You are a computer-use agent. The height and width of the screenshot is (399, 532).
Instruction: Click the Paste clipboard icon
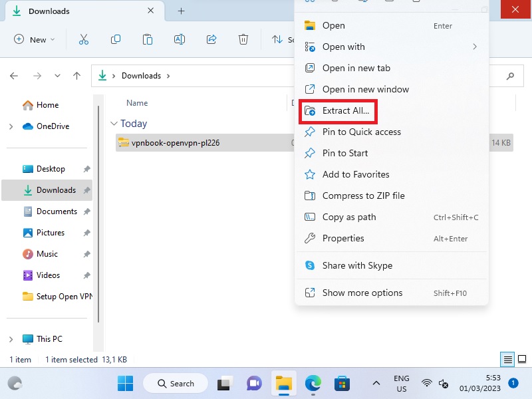tap(148, 39)
